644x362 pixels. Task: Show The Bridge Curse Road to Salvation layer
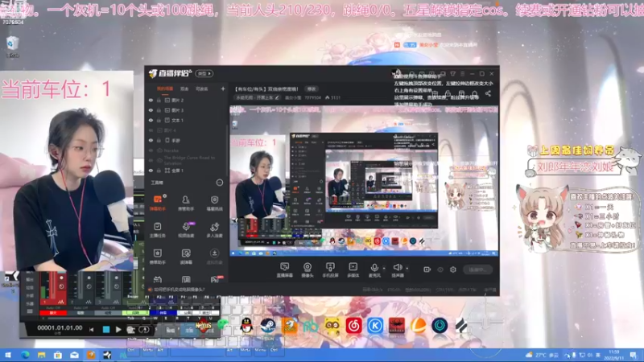tap(151, 160)
